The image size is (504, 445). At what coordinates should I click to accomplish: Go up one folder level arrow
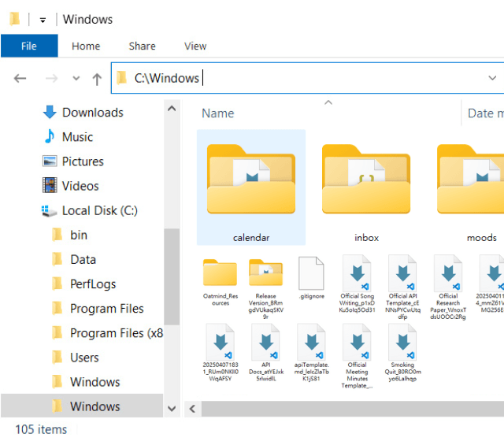coord(97,79)
